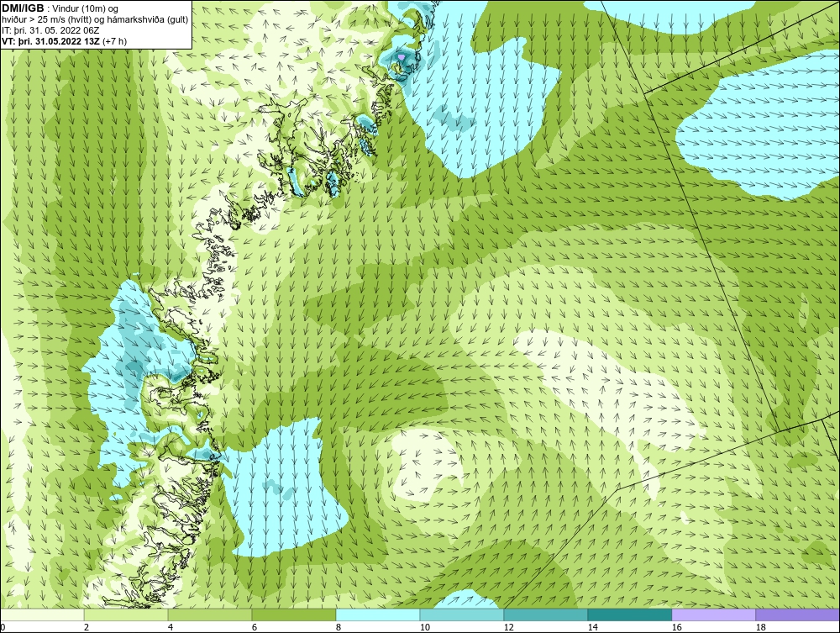
Task: Click the legend label '18'
Action: coord(761,627)
